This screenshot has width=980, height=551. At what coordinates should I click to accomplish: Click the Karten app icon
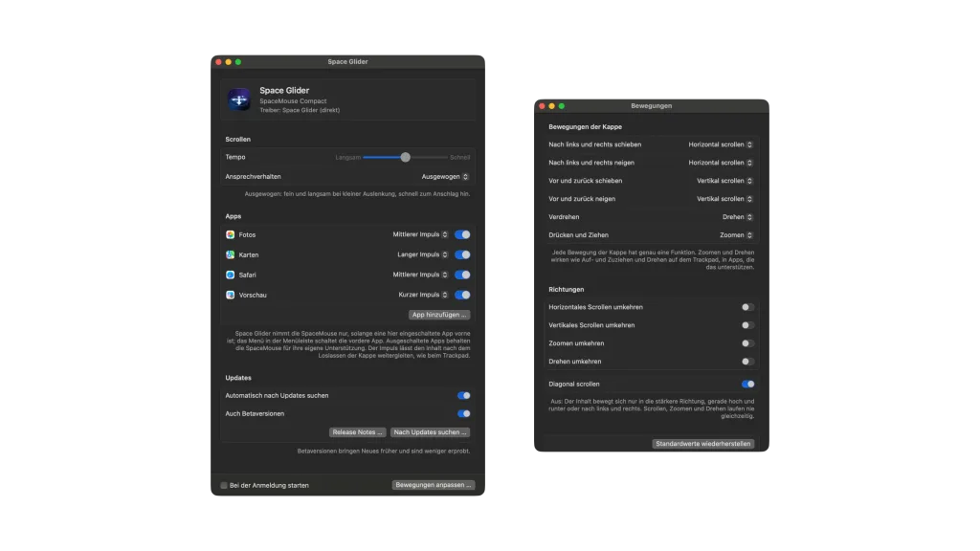(230, 254)
